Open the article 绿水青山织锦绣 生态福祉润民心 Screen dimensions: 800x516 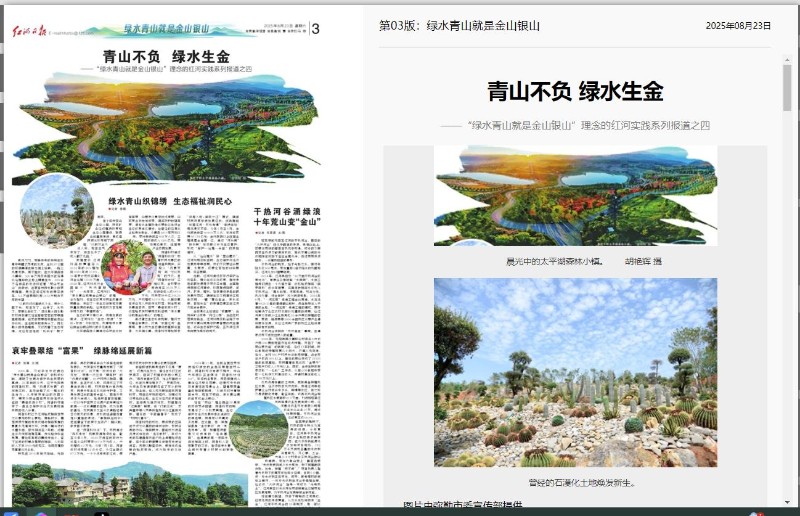point(176,201)
